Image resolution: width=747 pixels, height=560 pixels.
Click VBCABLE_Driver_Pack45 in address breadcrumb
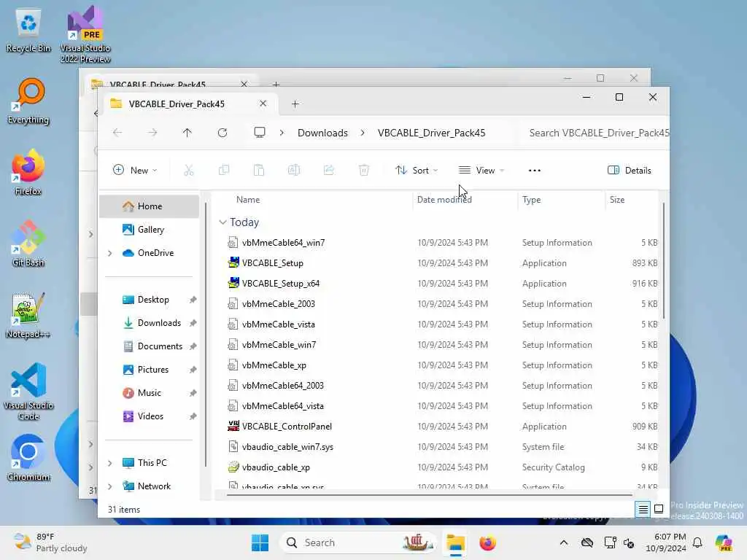click(432, 133)
